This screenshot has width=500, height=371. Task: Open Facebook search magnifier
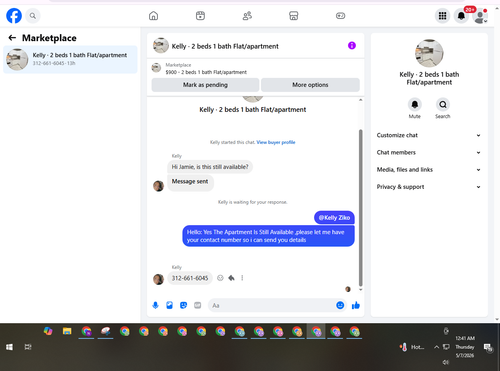33,16
